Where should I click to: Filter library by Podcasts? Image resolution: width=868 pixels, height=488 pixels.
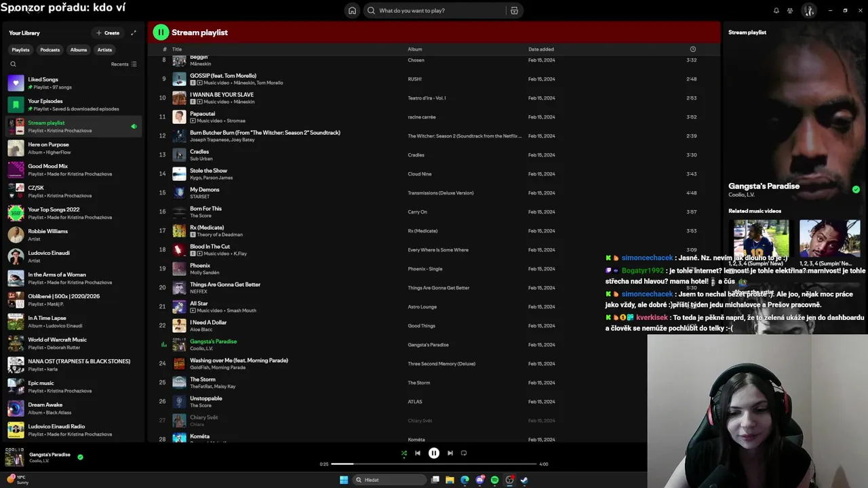tap(50, 49)
